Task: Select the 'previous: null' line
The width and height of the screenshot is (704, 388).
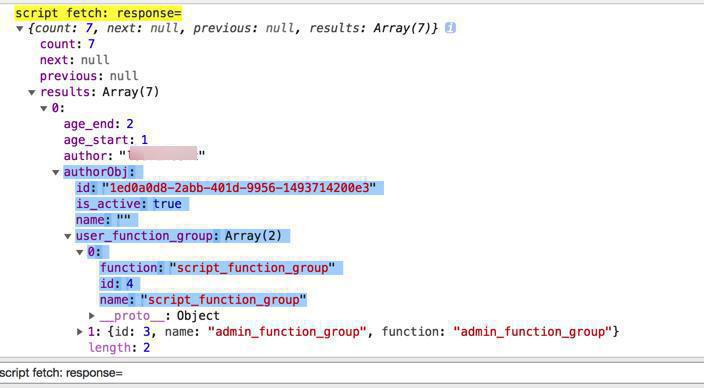Action: [x=89, y=76]
